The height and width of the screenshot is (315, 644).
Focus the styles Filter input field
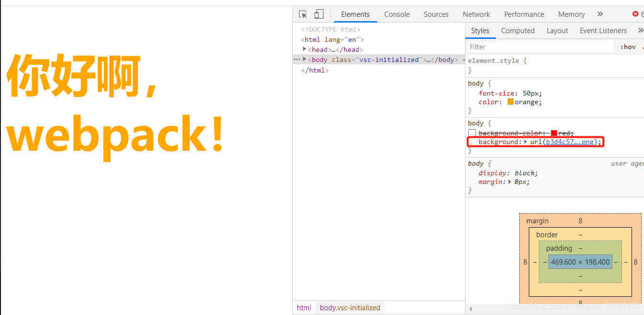click(x=540, y=47)
